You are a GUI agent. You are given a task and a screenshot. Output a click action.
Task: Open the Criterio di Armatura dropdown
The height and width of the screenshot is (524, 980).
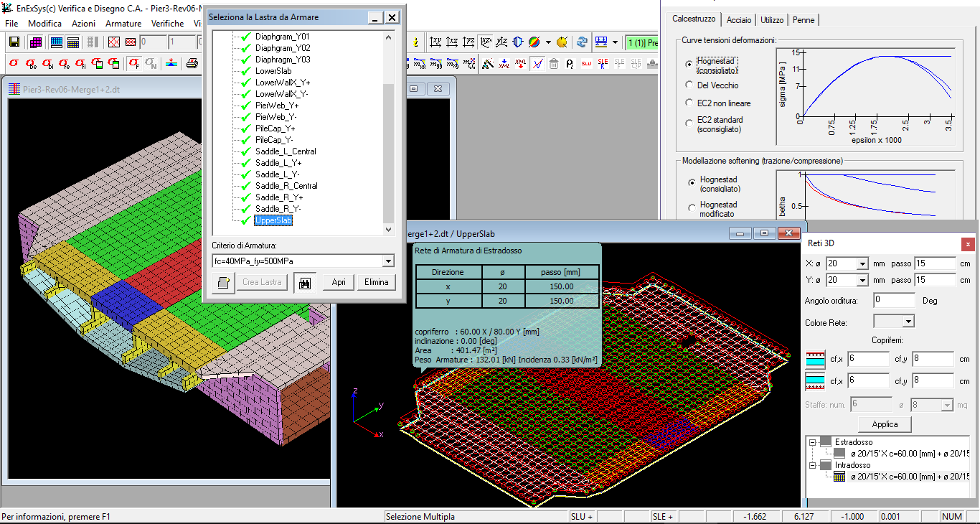(388, 261)
